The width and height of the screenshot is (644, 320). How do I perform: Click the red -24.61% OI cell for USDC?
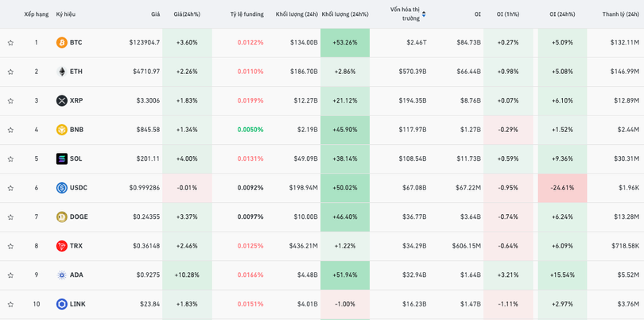tap(562, 188)
